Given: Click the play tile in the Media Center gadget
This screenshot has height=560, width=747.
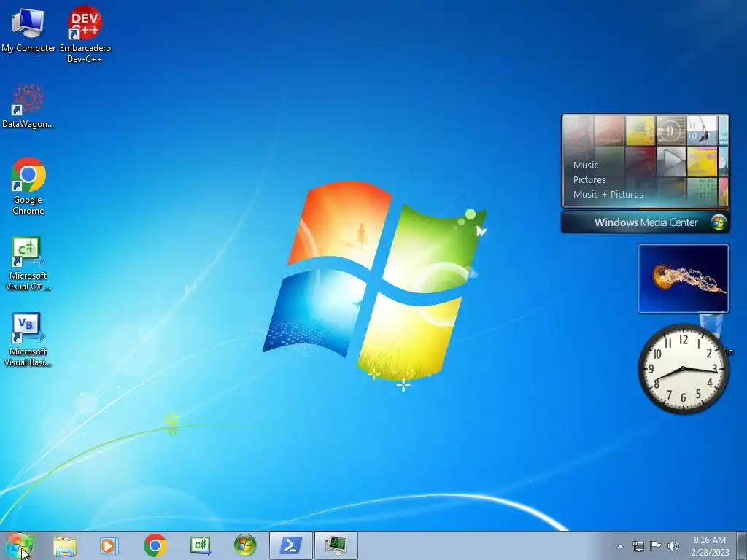Looking at the screenshot, I should [x=671, y=161].
